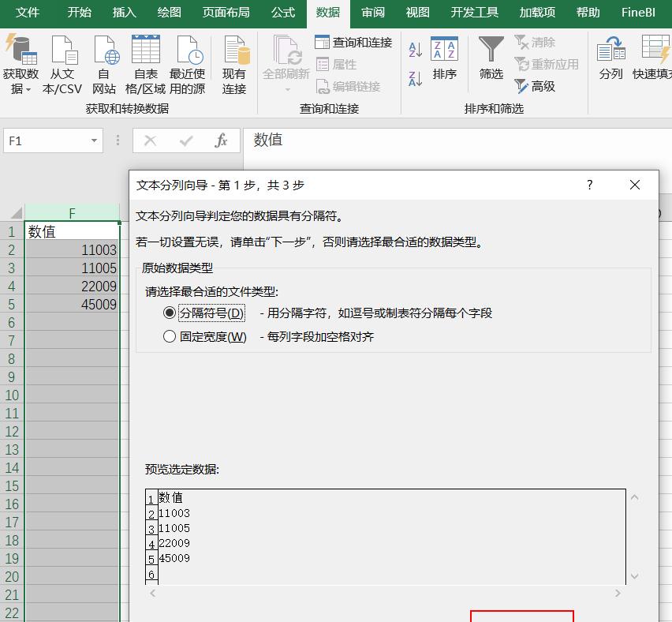Screen dimensions: 672x622
Task: Click preview scroll-down arrow
Action: coord(635,576)
